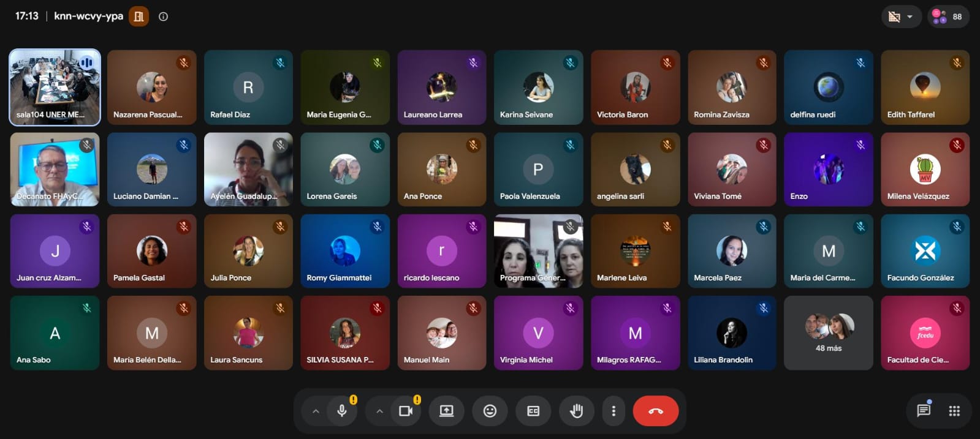This screenshot has width=980, height=439.
Task: Open the three-dot more options menu
Action: pyautogui.click(x=613, y=411)
